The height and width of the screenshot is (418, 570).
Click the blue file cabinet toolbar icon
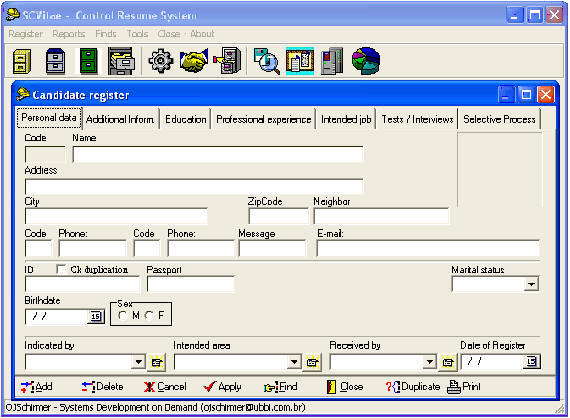55,61
